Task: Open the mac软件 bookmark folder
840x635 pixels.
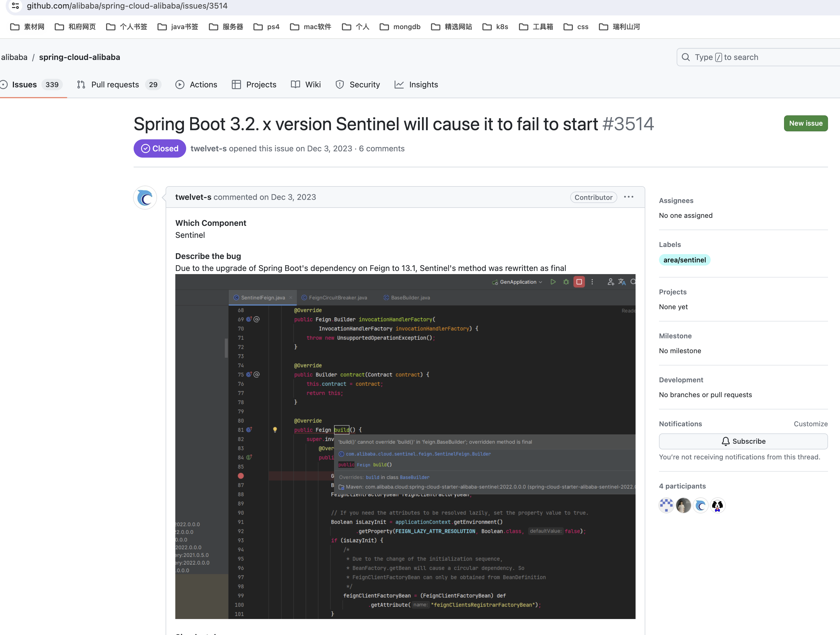Action: coord(310,27)
